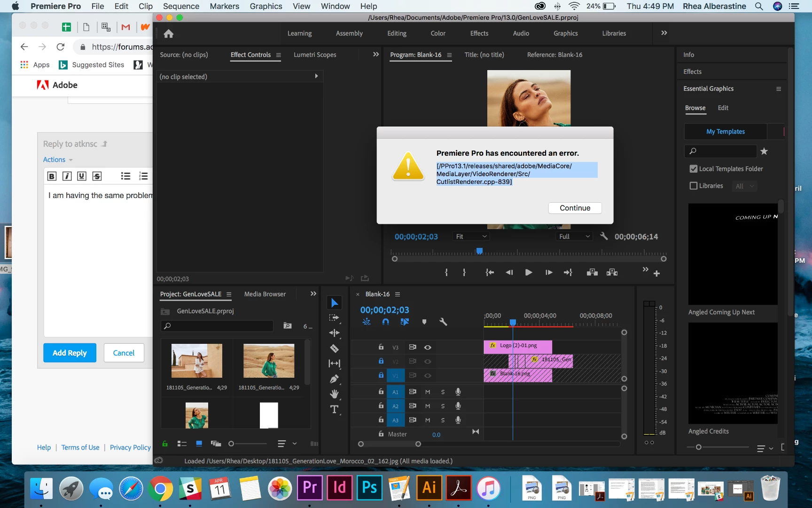Adjust the Project panel thumbnail zoom slider
This screenshot has width=812, height=508.
(x=231, y=444)
